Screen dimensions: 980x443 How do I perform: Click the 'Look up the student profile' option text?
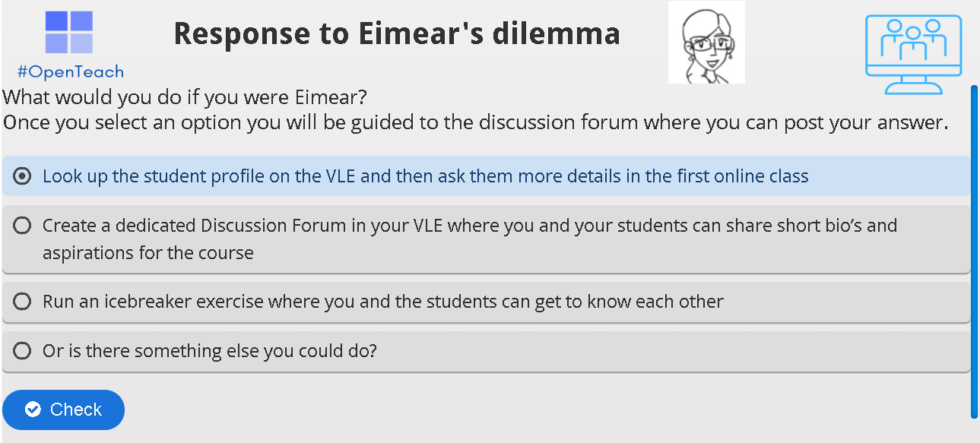click(x=425, y=176)
